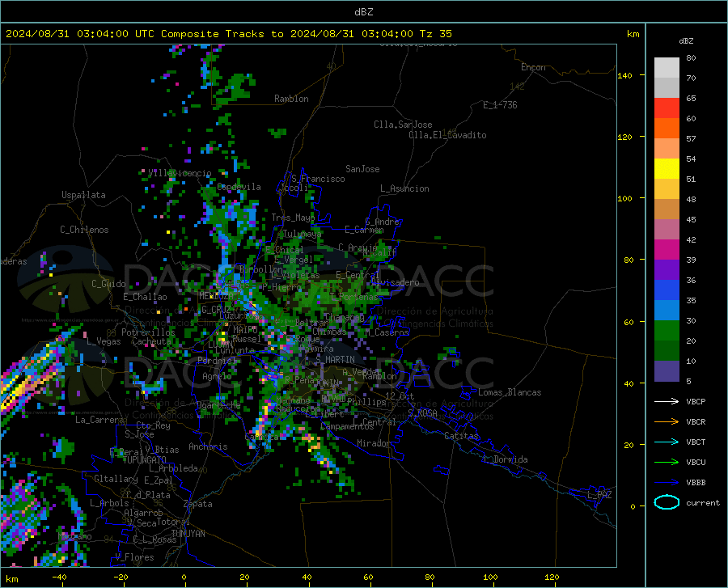Image resolution: width=728 pixels, height=588 pixels.
Task: Click the km label at bottom-left
Action: 11,579
